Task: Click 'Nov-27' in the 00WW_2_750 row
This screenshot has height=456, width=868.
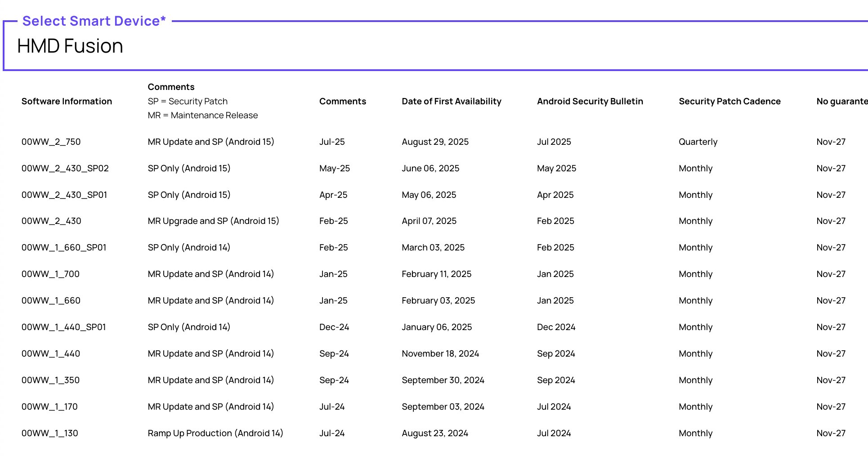Action: [831, 142]
